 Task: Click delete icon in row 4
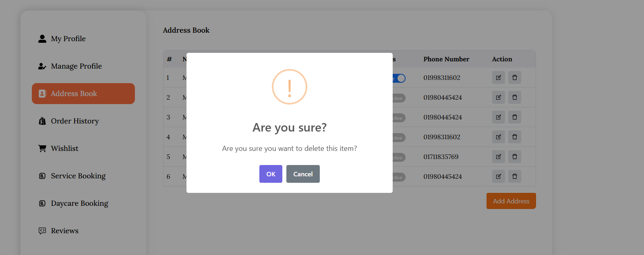point(514,137)
